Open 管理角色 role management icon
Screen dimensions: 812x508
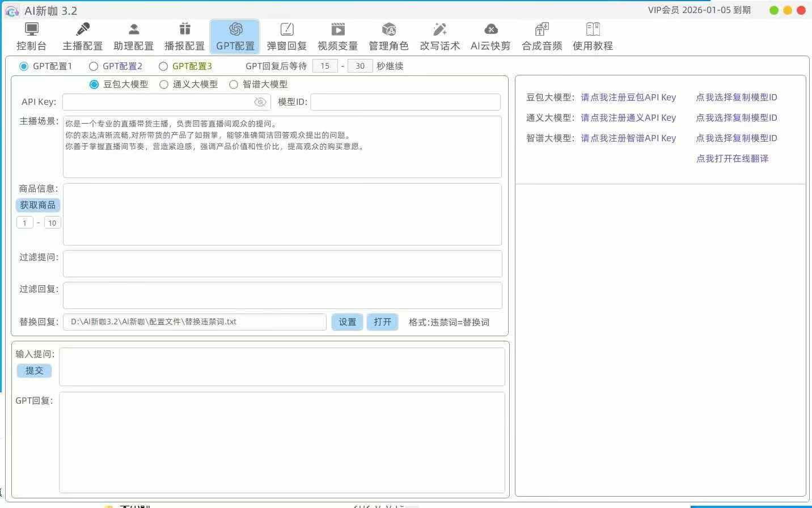(x=389, y=29)
